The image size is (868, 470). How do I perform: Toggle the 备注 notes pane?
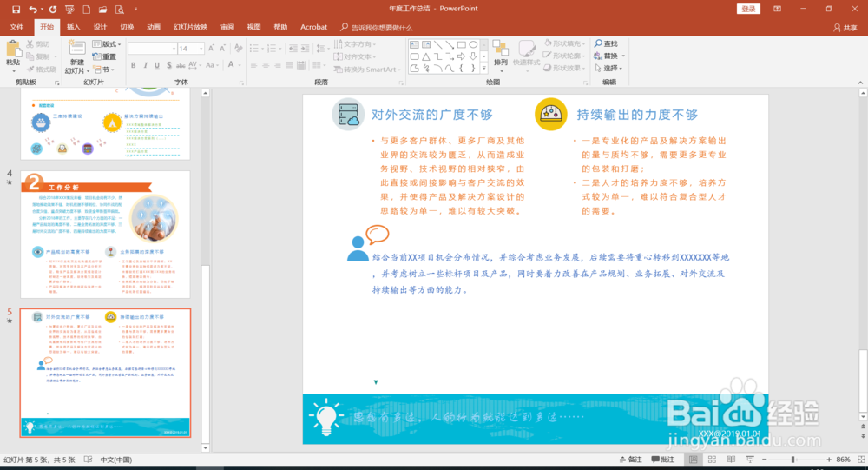(x=630, y=460)
